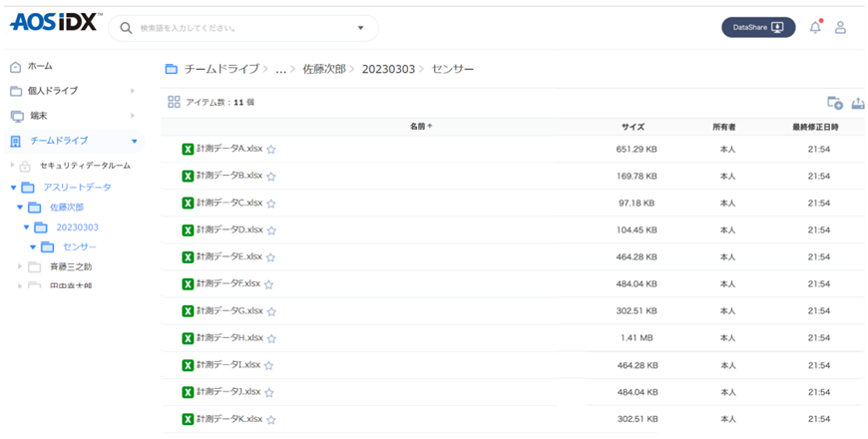Click Excel icon of 計測データD.xlsx
This screenshot has height=439, width=868.
[188, 230]
